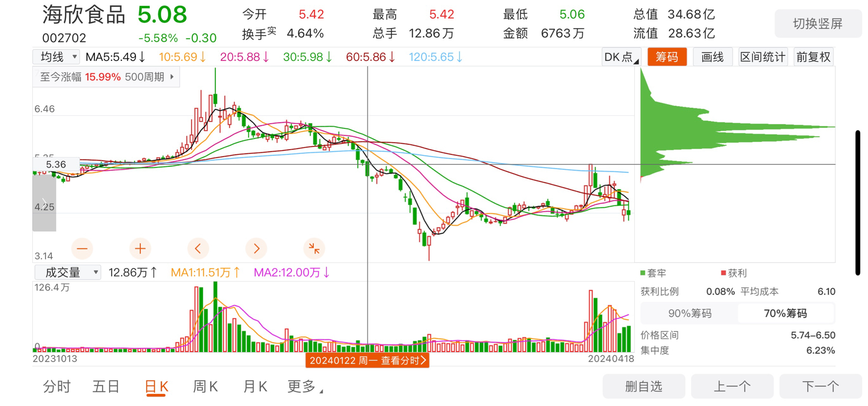The image size is (868, 406).
Task: Go to previous stock with 上一个
Action: point(732,386)
